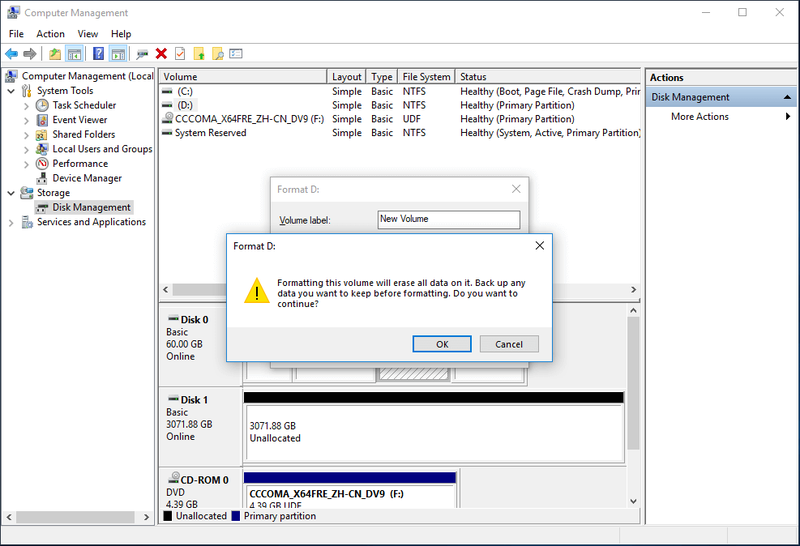This screenshot has height=546, width=800.
Task: Open the Help menu
Action: [x=121, y=34]
